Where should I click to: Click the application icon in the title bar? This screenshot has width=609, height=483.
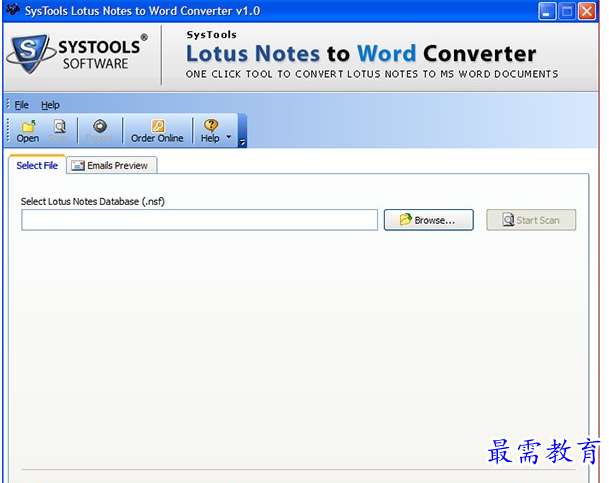pyautogui.click(x=13, y=10)
